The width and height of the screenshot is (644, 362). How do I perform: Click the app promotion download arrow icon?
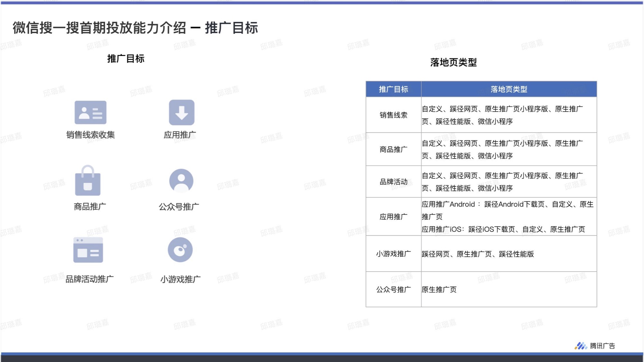point(182,112)
